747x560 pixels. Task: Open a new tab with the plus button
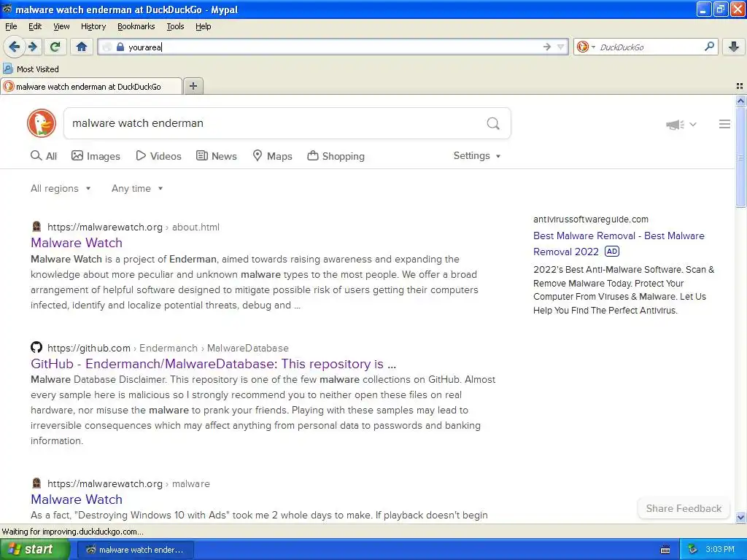click(193, 86)
